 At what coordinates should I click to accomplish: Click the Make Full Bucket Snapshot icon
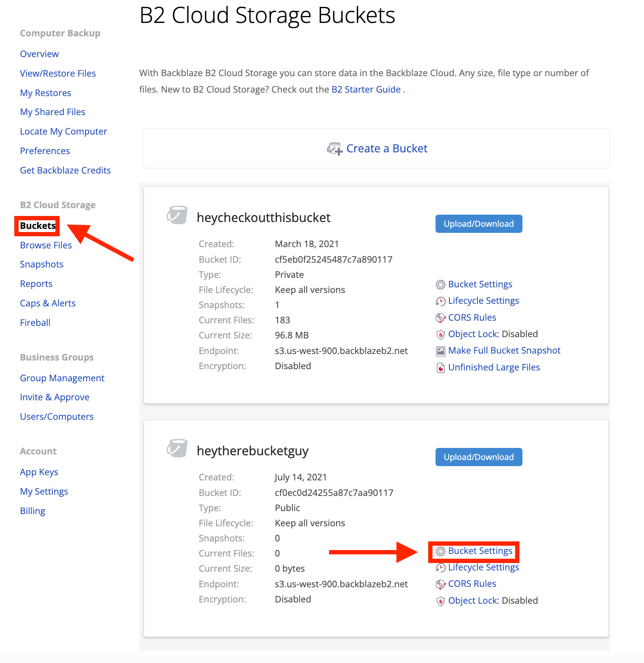click(440, 351)
